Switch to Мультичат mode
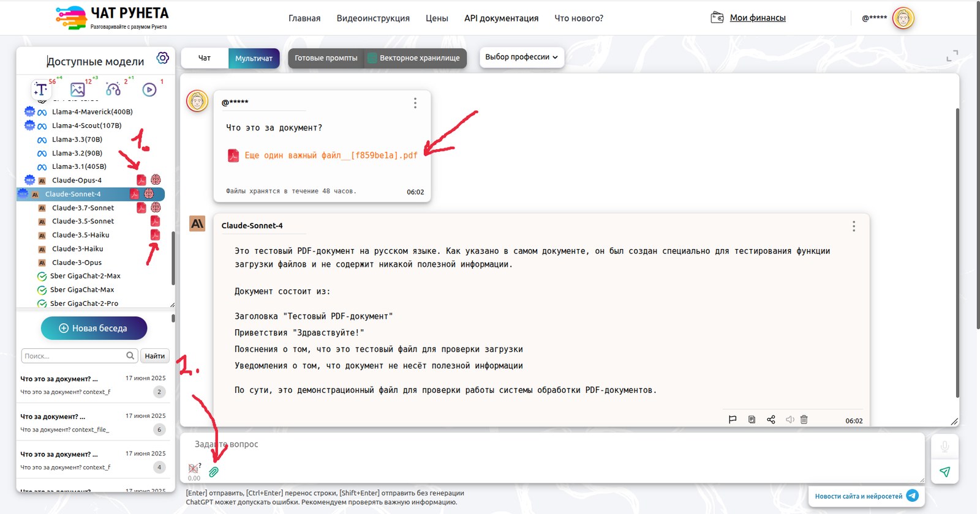 click(254, 58)
